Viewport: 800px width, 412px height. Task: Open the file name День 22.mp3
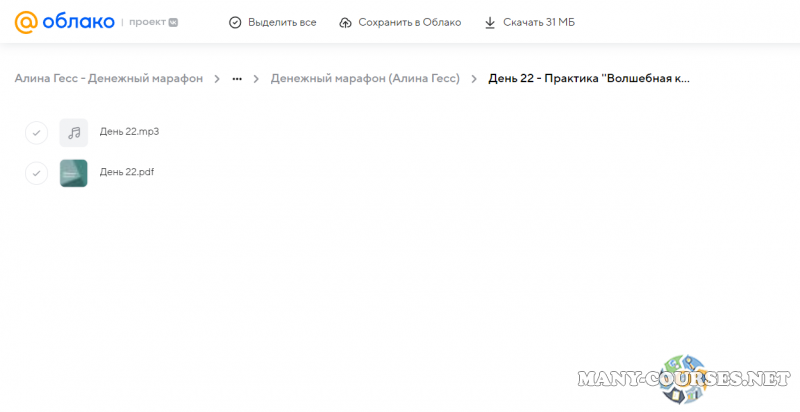point(129,132)
